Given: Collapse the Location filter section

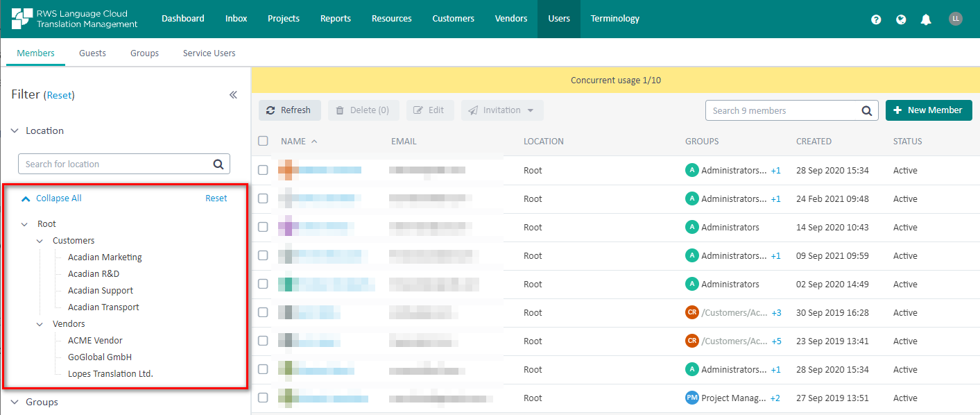Looking at the screenshot, I should click(x=15, y=130).
